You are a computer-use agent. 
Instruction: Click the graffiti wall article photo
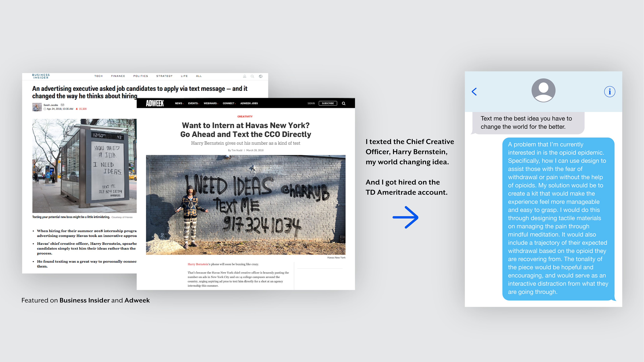tap(246, 205)
